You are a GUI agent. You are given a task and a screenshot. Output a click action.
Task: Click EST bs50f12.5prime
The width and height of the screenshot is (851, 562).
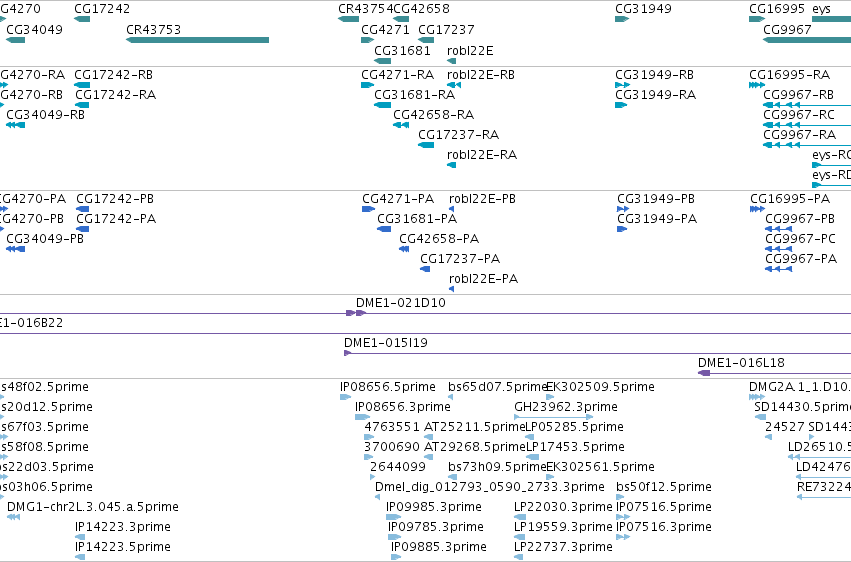664,487
